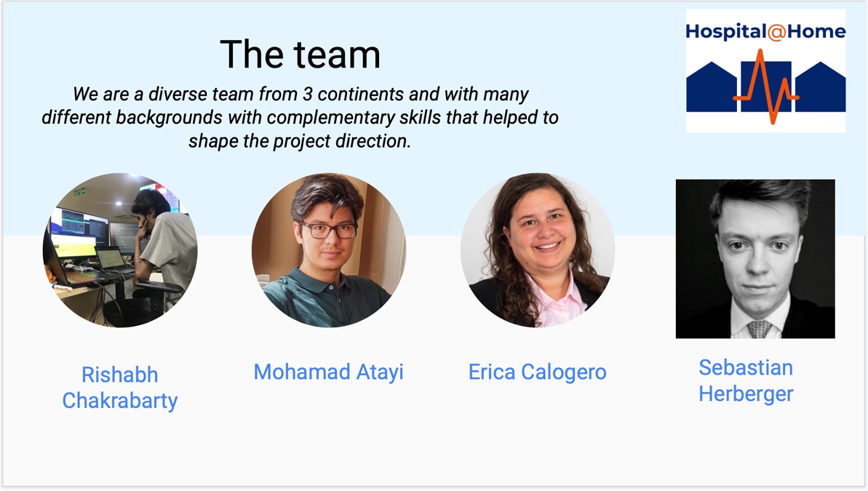The width and height of the screenshot is (868, 491).
Task: Click 'shape the project direction' text line
Action: 300,141
